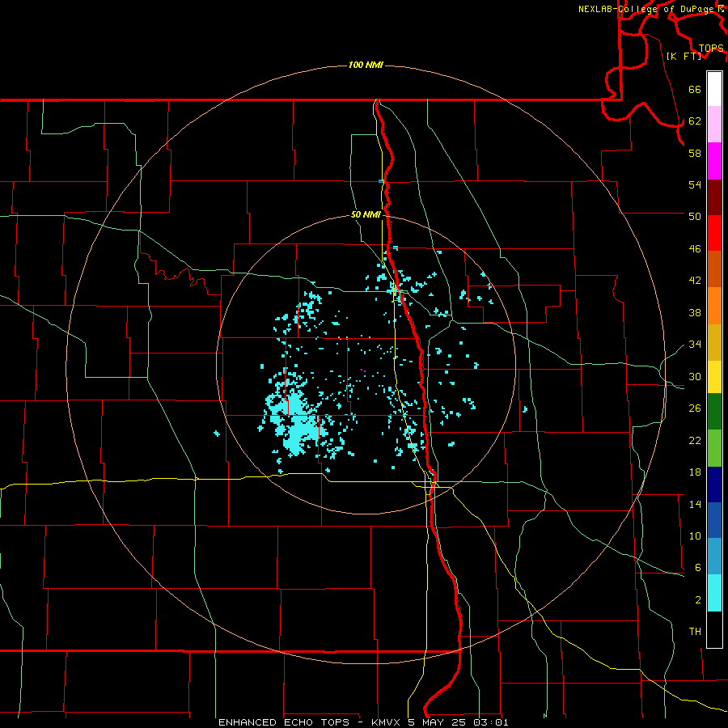The height and width of the screenshot is (728, 728).
Task: Click the light green legend swatch
Action: [714, 448]
